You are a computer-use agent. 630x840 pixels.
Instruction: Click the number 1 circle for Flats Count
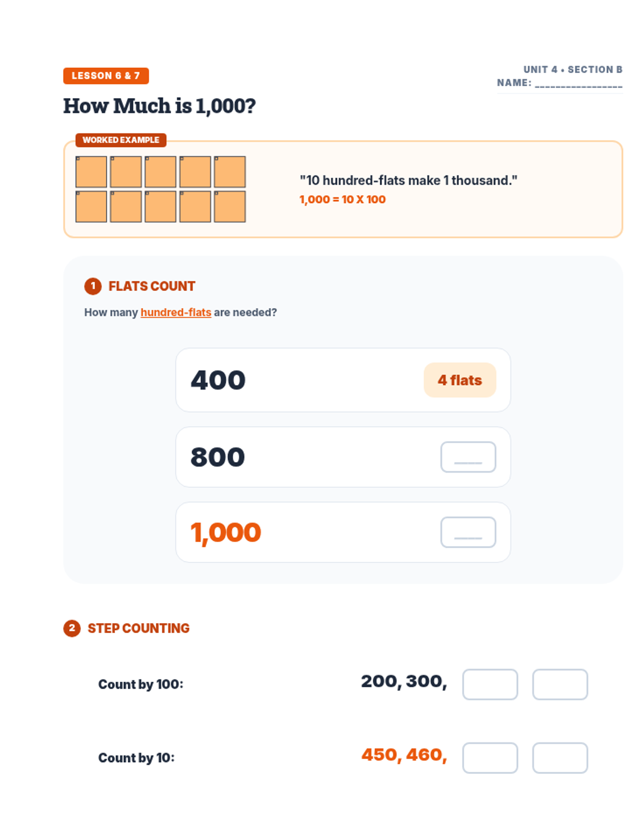[93, 286]
